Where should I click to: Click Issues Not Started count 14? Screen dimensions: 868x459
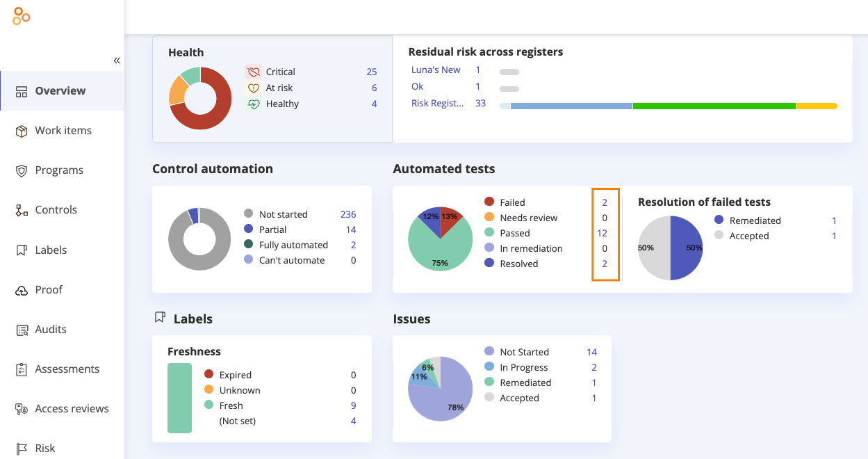click(x=592, y=352)
